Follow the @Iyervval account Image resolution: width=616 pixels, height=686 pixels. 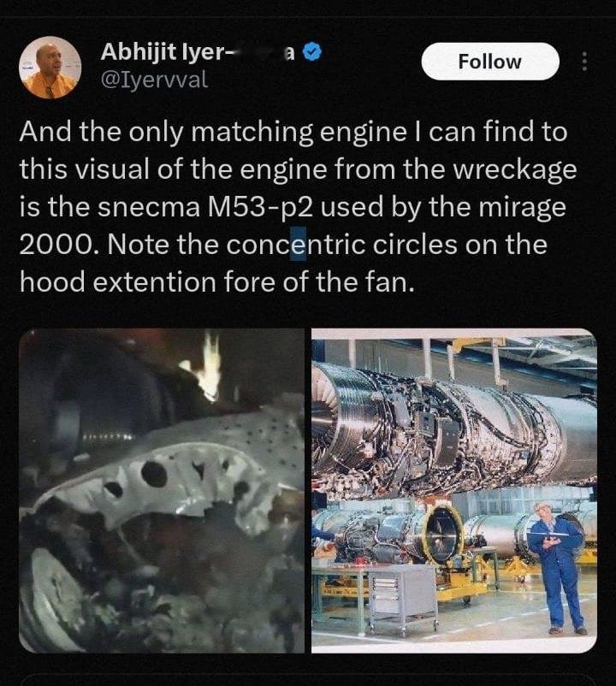tap(490, 62)
